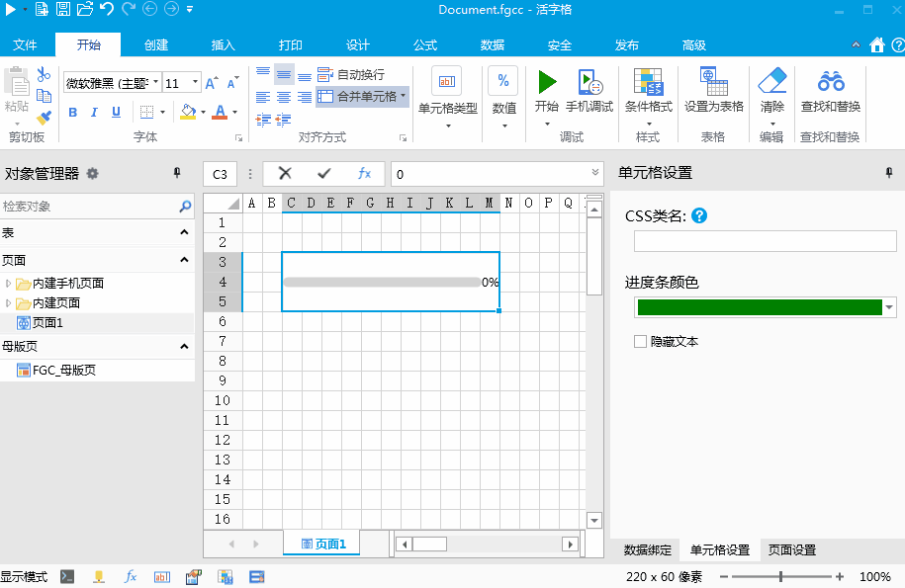Cancel formula entry with the X button
This screenshot has width=905, height=588.
[285, 174]
